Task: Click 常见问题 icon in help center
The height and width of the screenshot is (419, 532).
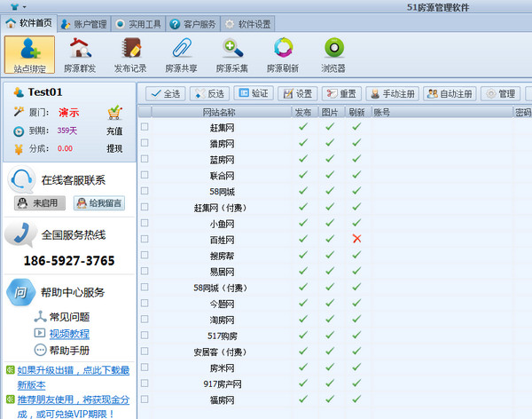Action: click(x=40, y=316)
